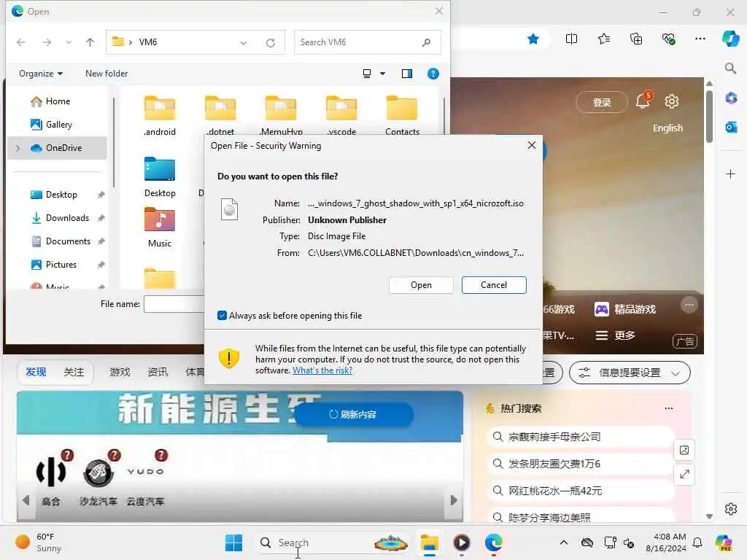747x560 pixels.
Task: Select Desktop in quick access
Action: click(x=61, y=194)
